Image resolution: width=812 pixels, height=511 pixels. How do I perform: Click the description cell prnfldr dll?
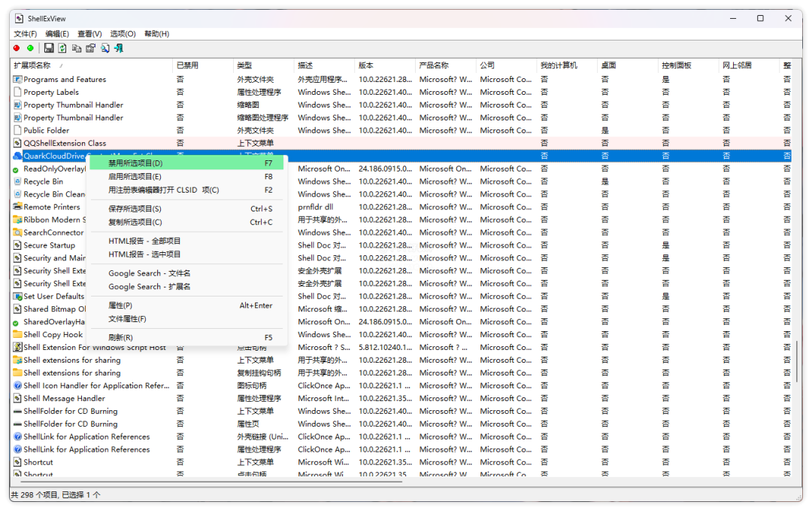click(x=315, y=207)
